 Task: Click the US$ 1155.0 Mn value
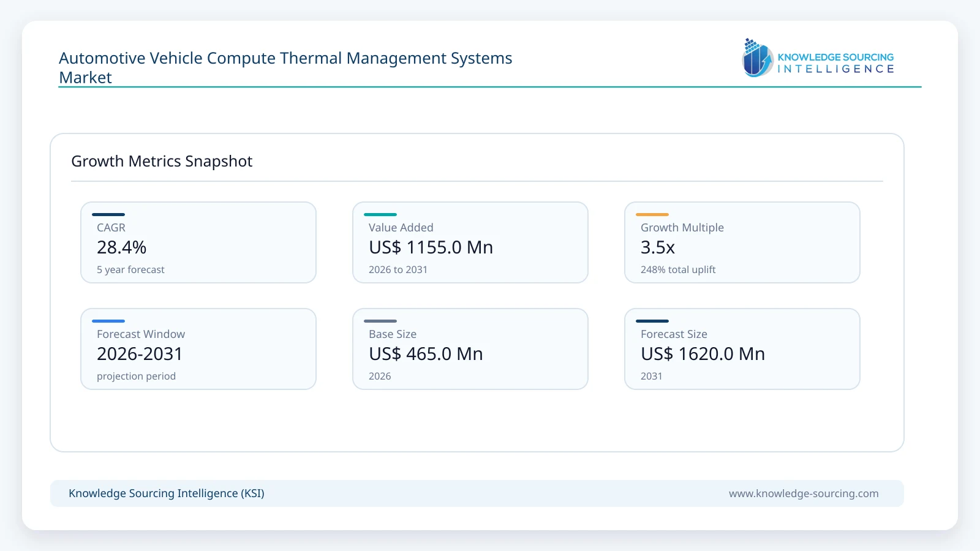pyautogui.click(x=431, y=247)
